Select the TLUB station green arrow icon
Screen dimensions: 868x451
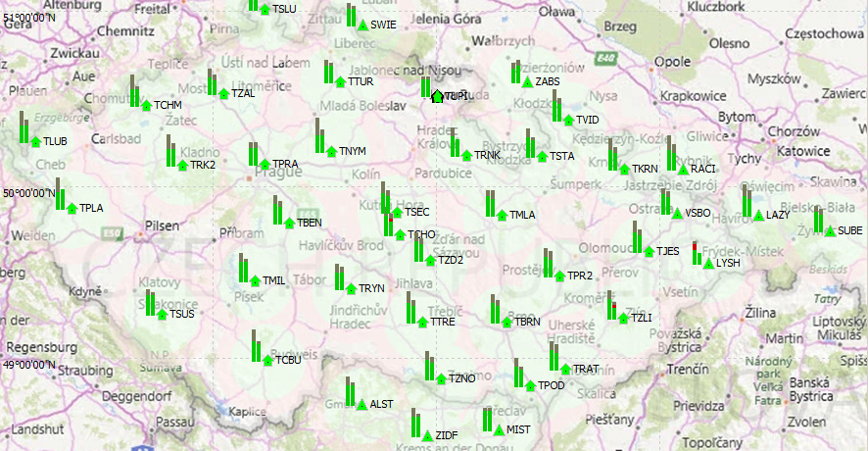pos(36,142)
